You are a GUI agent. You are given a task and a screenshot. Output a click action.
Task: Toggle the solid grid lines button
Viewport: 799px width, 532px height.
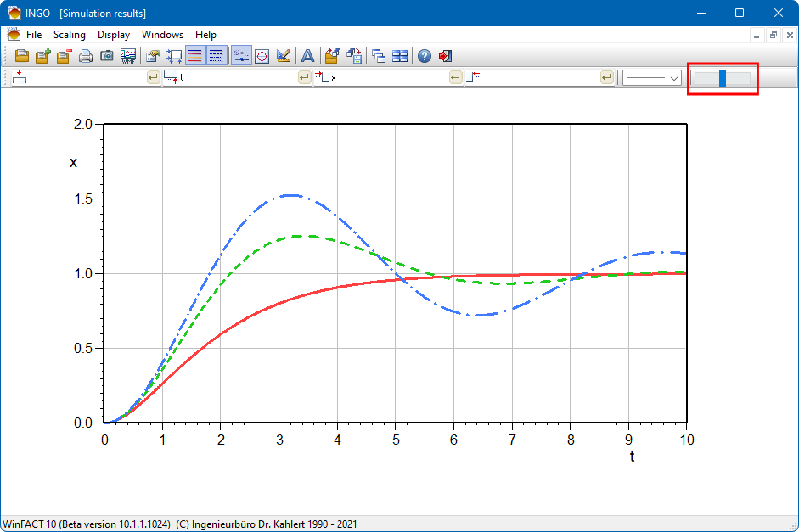(x=196, y=57)
